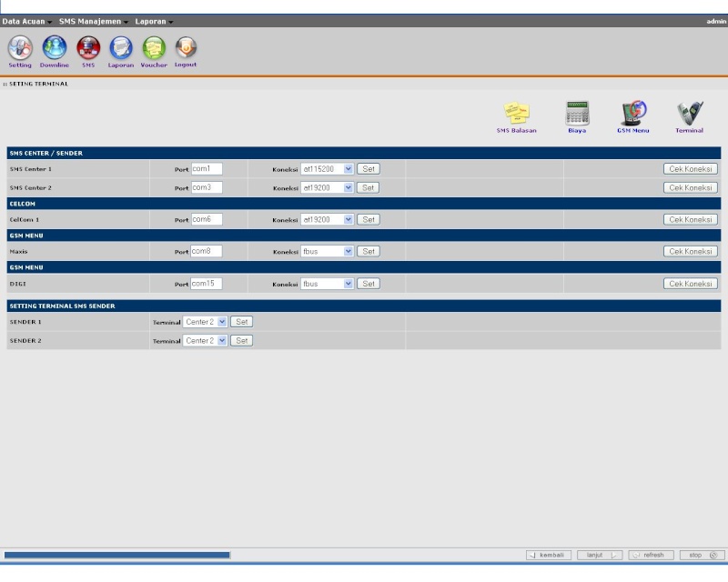Click the com1 Port field
This screenshot has width=728, height=582.
(207, 168)
